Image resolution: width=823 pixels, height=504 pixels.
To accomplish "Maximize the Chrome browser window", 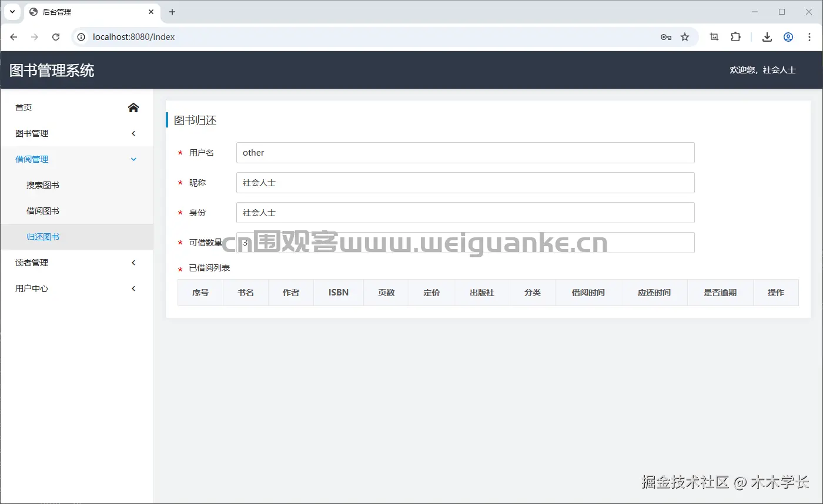I will [782, 12].
